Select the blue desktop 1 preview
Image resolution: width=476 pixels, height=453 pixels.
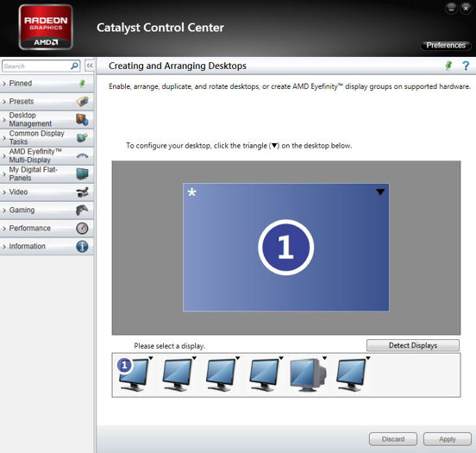pos(286,247)
